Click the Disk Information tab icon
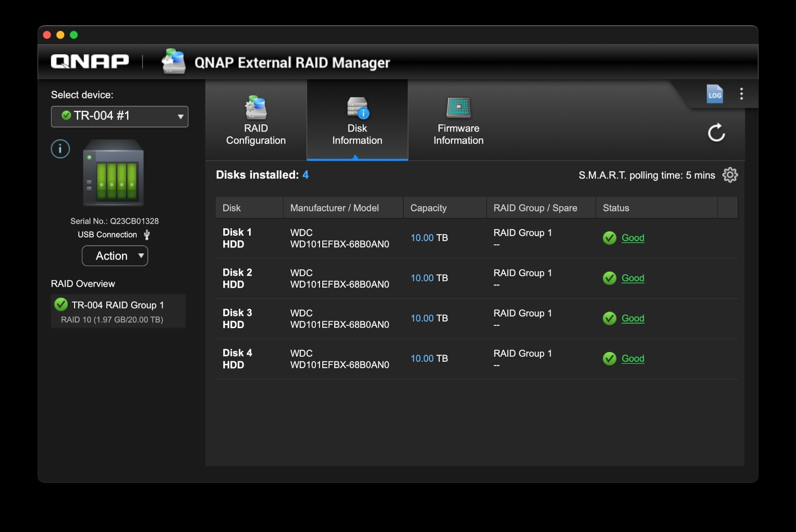The height and width of the screenshot is (532, 796). pyautogui.click(x=358, y=108)
